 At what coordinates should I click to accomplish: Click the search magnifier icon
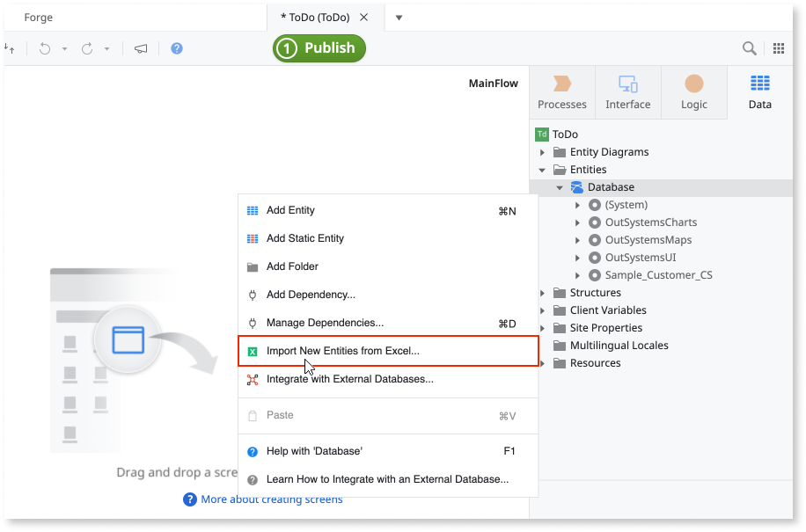coord(750,48)
